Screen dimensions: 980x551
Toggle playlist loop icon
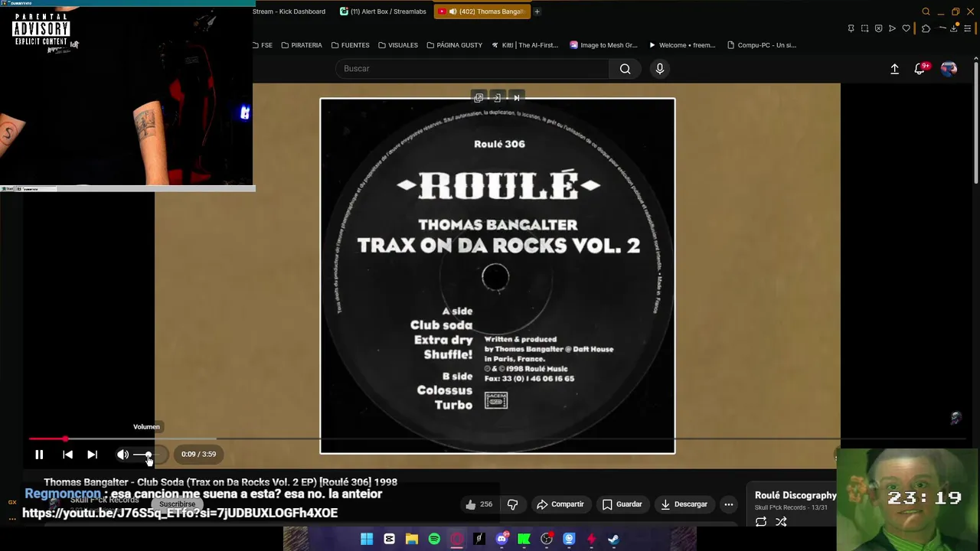coord(761,522)
